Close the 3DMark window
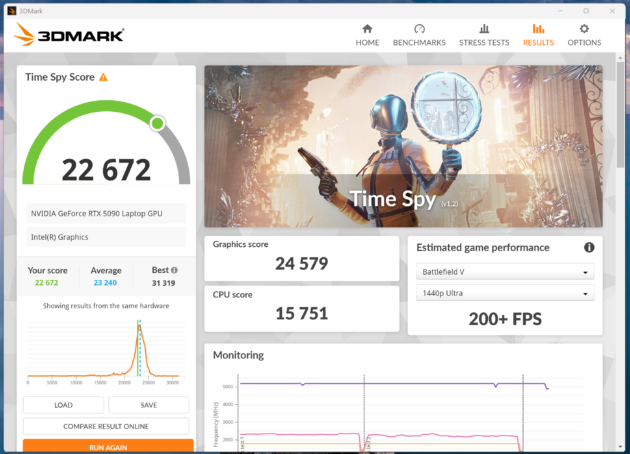 point(612,11)
